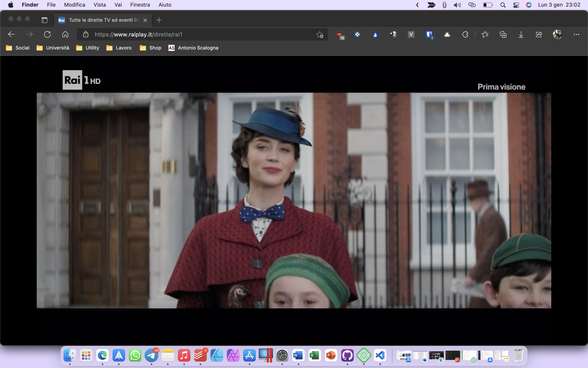The height and width of the screenshot is (368, 588).
Task: Open the Settings and more menu
Action: point(576,35)
